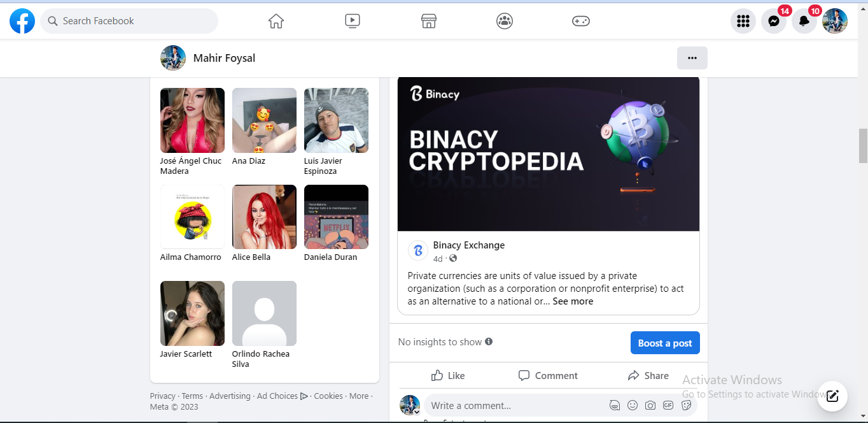This screenshot has height=423, width=868.
Task: Click the Ana Diaz name link
Action: coord(249,161)
